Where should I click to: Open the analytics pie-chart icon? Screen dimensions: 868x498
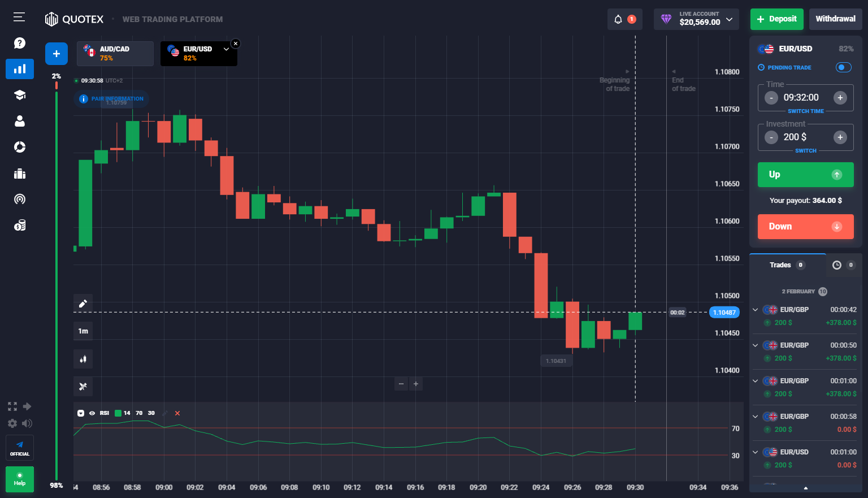pyautogui.click(x=20, y=147)
